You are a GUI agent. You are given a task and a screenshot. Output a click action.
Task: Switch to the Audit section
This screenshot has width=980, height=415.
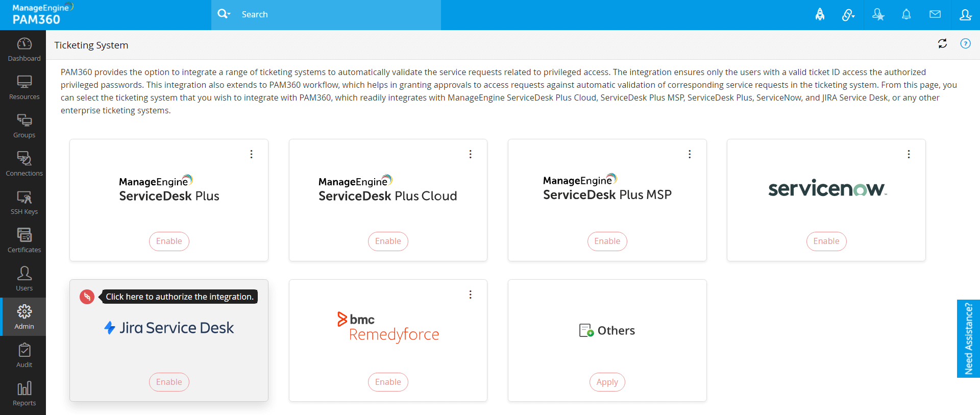(24, 356)
